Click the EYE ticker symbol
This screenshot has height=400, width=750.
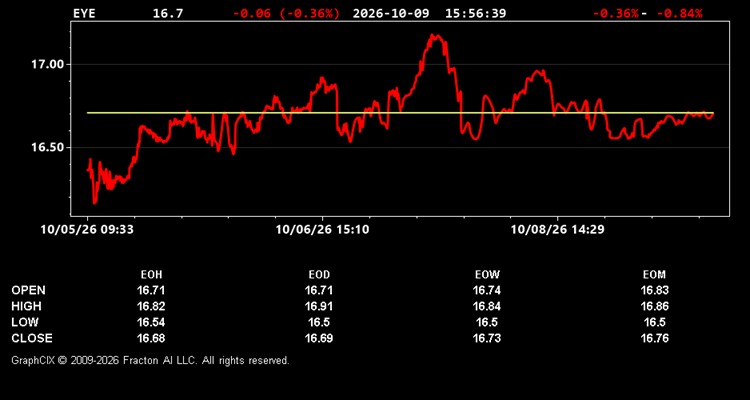click(84, 13)
